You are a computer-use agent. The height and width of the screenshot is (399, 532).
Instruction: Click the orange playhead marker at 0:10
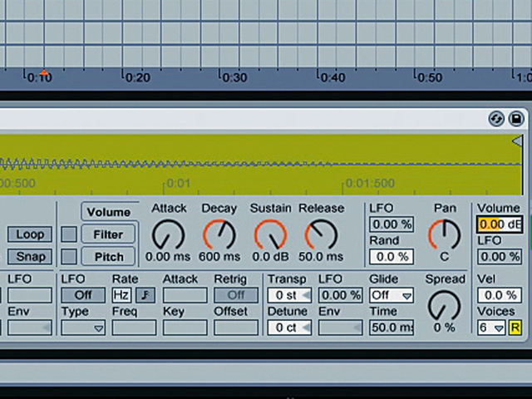coord(44,72)
